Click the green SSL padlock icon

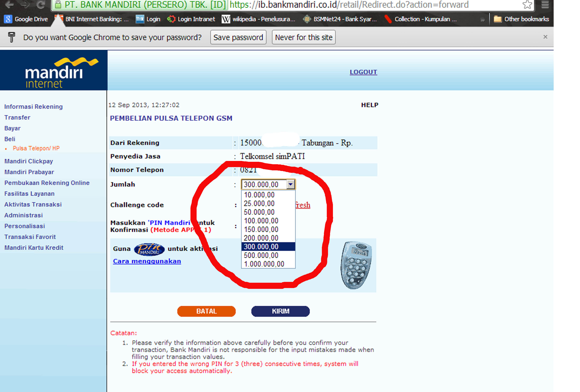[x=58, y=4]
